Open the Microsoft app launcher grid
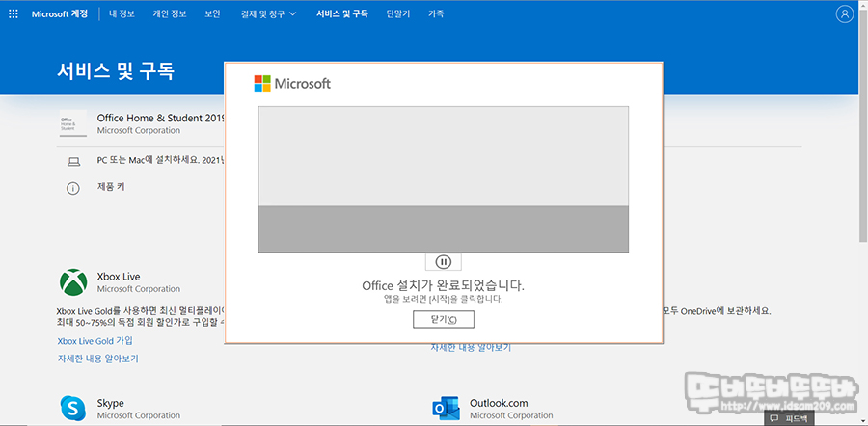The image size is (868, 426). tap(14, 13)
